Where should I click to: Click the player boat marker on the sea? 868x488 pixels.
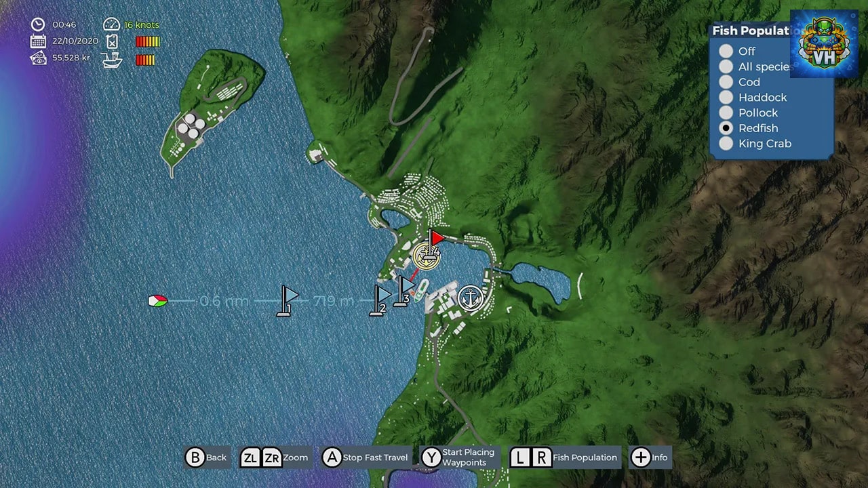(x=157, y=301)
